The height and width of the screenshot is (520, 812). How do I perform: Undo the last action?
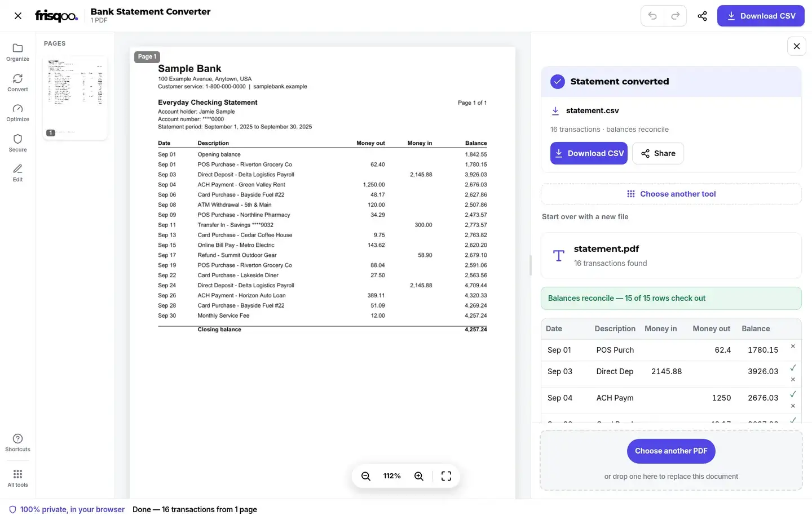coord(652,16)
